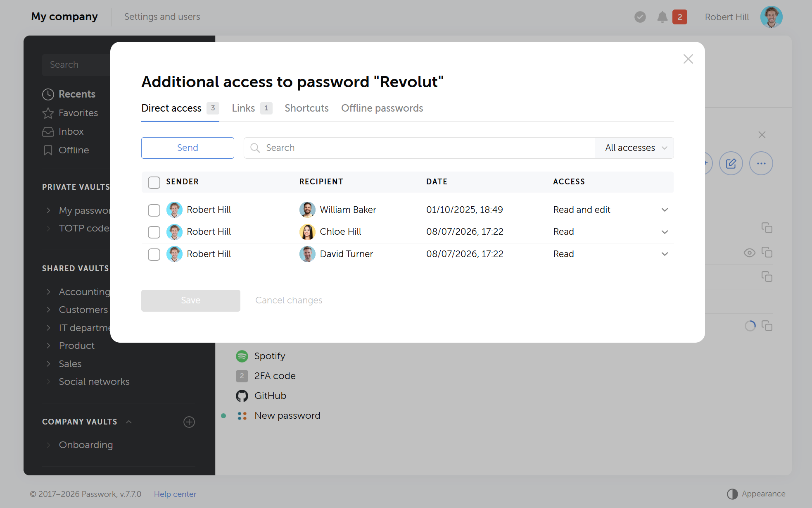The image size is (812, 508).
Task: Collapse the Company Vaults section
Action: point(128,422)
